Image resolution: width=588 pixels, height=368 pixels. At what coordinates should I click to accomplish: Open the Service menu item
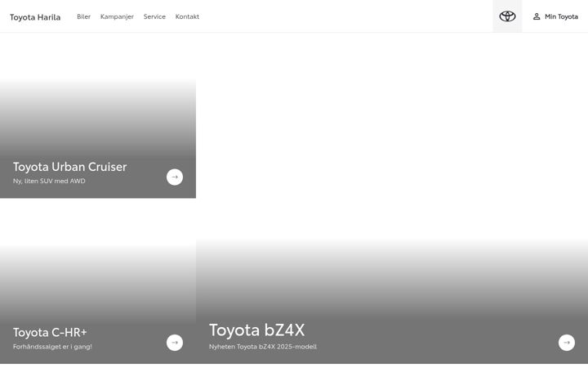click(154, 16)
